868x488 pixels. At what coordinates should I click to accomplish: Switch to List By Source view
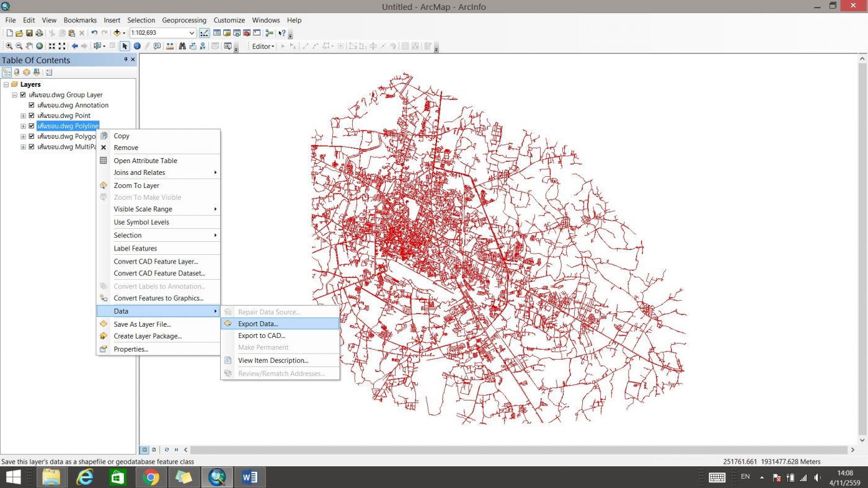(x=17, y=73)
